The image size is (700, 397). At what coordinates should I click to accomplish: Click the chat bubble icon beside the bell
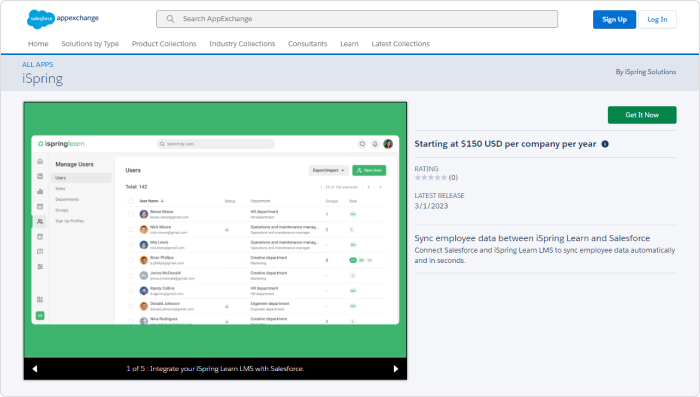click(362, 144)
